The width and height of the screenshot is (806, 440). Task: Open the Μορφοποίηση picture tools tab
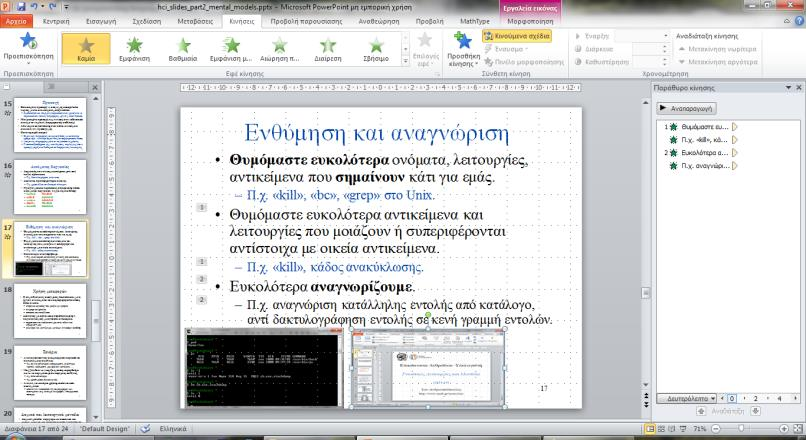pyautogui.click(x=530, y=22)
